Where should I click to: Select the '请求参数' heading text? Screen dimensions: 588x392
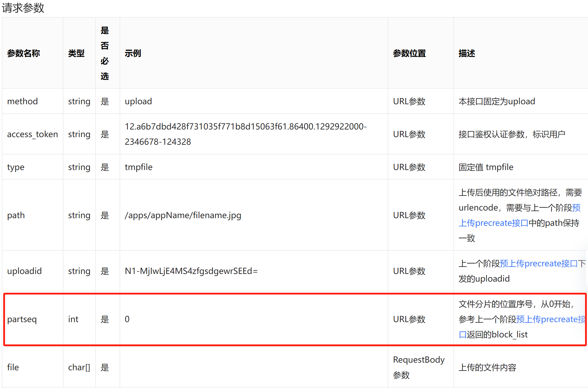pos(23,8)
